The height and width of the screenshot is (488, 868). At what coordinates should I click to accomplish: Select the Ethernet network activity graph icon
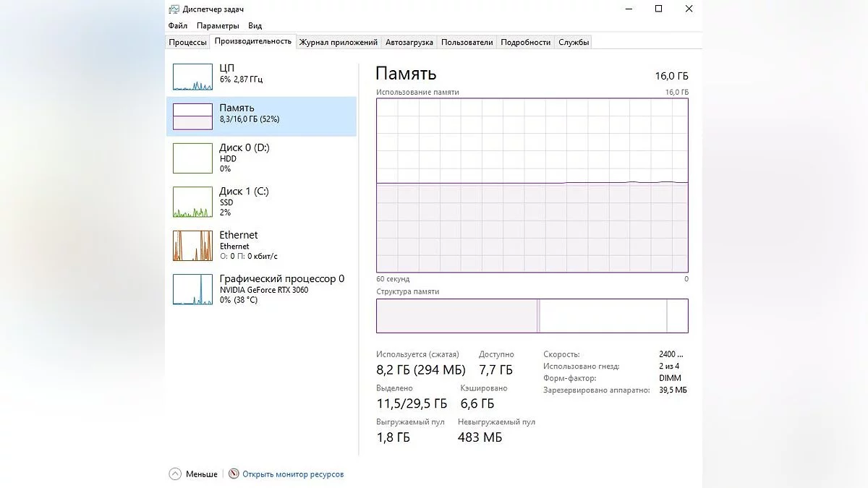coord(192,246)
